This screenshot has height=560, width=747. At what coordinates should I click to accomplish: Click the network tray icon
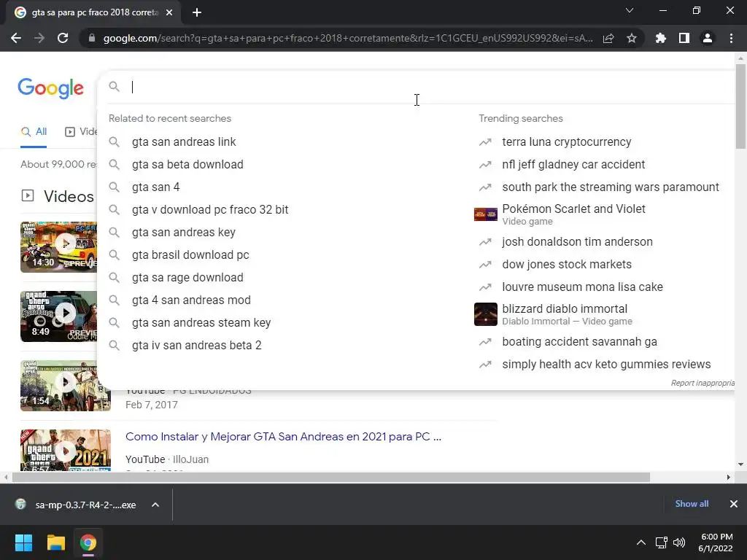tap(661, 542)
